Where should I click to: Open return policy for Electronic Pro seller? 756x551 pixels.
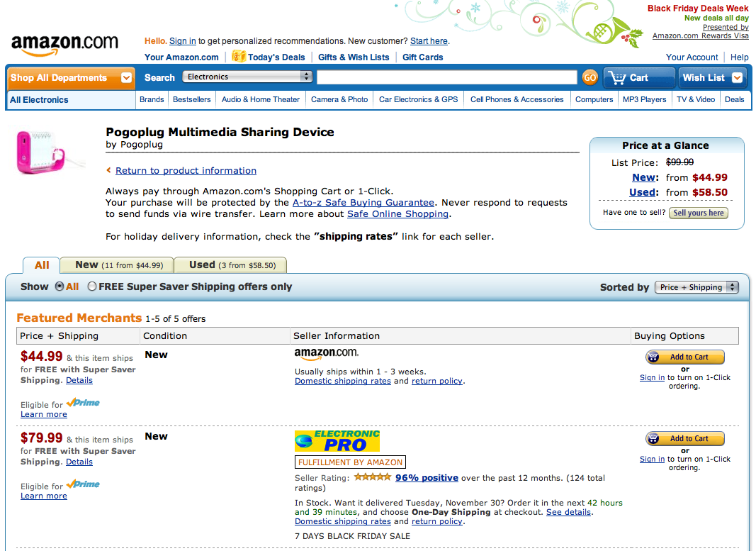[437, 521]
